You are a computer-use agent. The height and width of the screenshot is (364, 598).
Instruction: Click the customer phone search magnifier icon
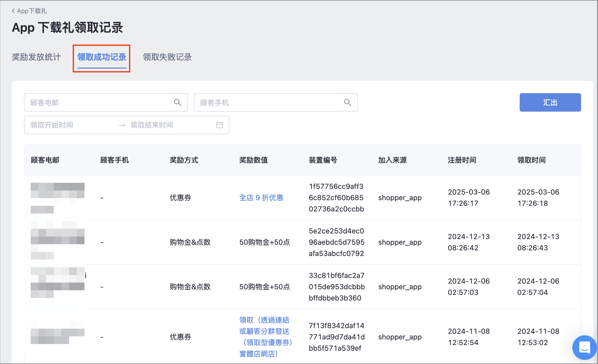347,102
